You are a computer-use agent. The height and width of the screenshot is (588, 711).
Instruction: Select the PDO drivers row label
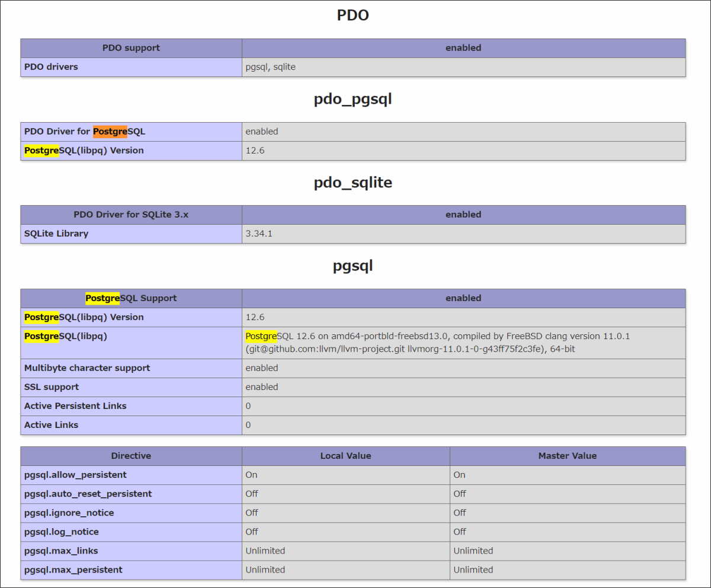tap(51, 67)
